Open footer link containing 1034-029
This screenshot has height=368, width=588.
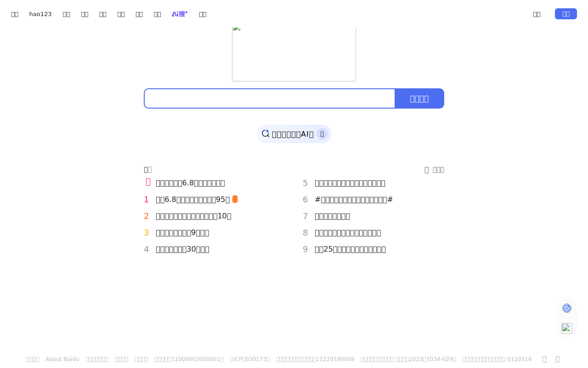point(408,359)
